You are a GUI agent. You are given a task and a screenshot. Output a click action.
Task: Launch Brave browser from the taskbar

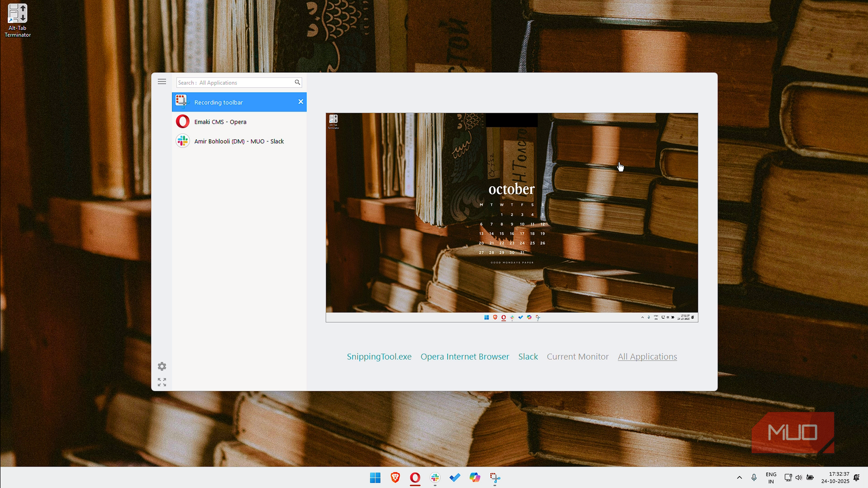point(395,477)
